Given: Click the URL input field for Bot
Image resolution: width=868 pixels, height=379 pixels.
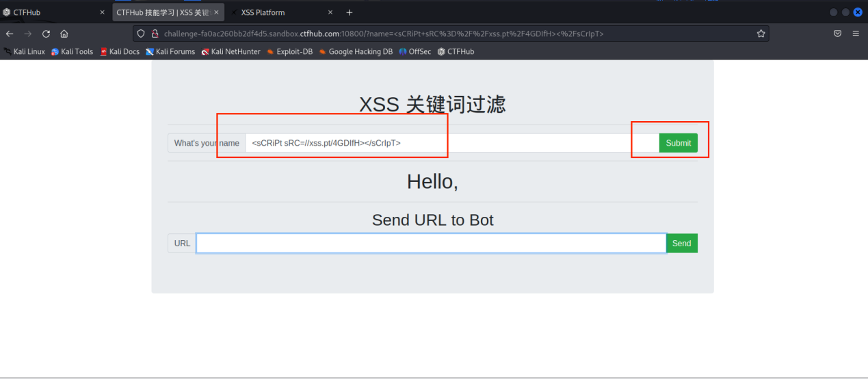Looking at the screenshot, I should coord(431,243).
